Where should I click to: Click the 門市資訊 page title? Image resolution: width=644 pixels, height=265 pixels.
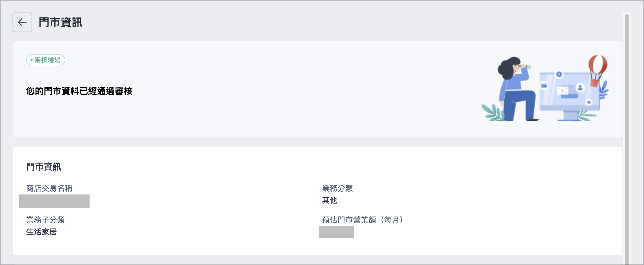[x=61, y=22]
